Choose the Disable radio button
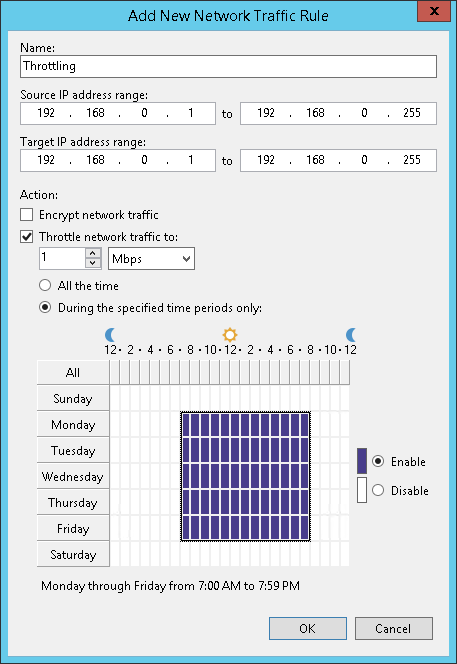The width and height of the screenshot is (457, 664). (x=378, y=490)
